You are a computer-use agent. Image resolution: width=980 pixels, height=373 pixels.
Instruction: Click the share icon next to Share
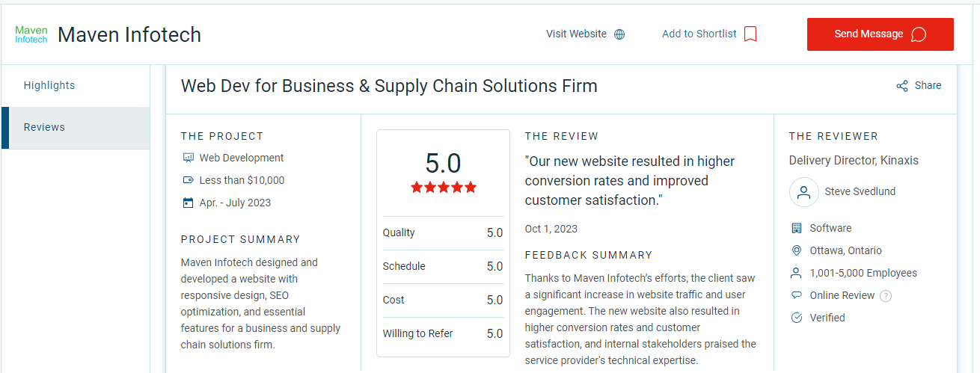[x=902, y=86]
